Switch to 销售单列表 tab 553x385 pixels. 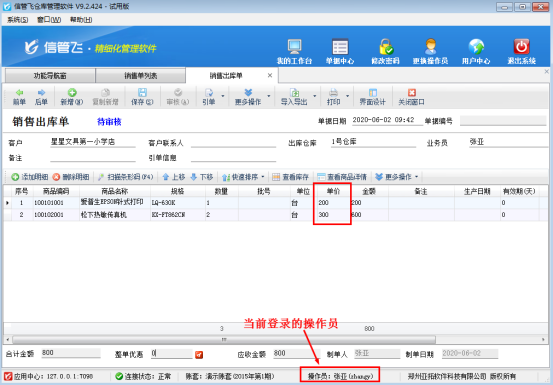pyautogui.click(x=140, y=76)
